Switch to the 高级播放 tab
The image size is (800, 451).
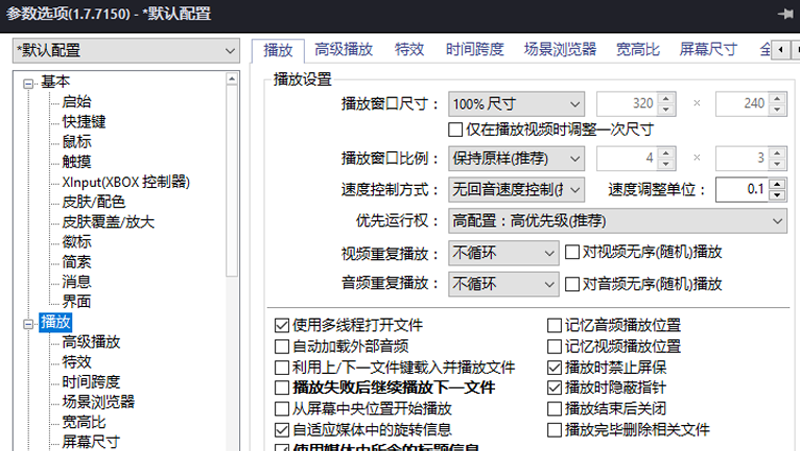pyautogui.click(x=343, y=49)
